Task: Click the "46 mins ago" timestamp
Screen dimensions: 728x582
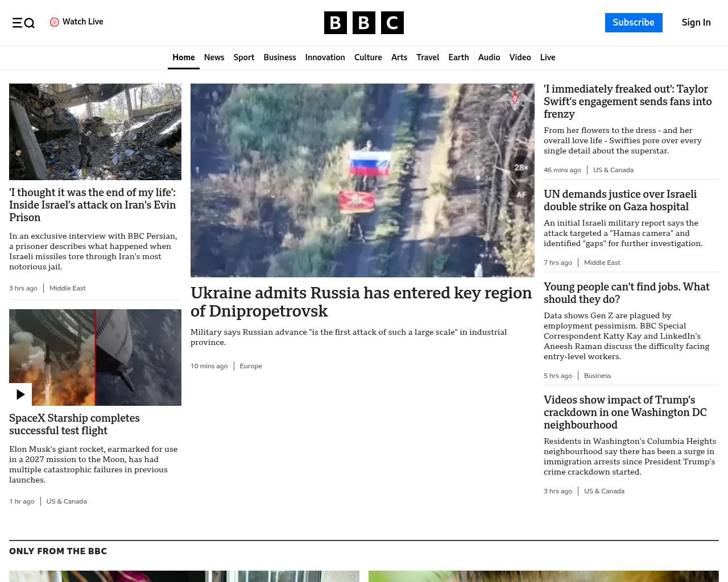Action: click(562, 170)
